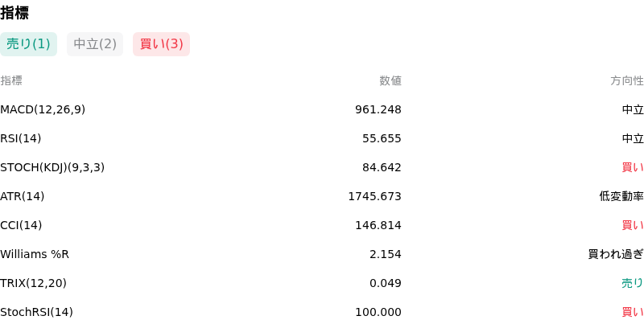Select the 売り(1) sell filter badge
Image resolution: width=644 pixels, height=320 pixels.
tap(28, 44)
